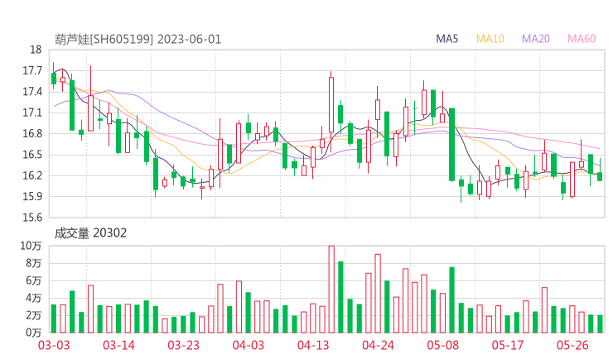Click the 4万 volume axis label
Image resolution: width=613 pixels, height=364 pixels.
[x=33, y=298]
